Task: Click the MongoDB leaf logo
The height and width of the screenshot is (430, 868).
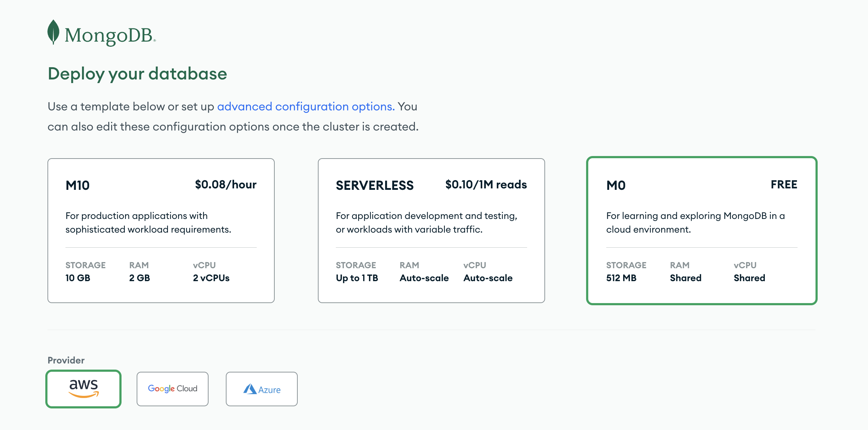Action: pyautogui.click(x=53, y=32)
